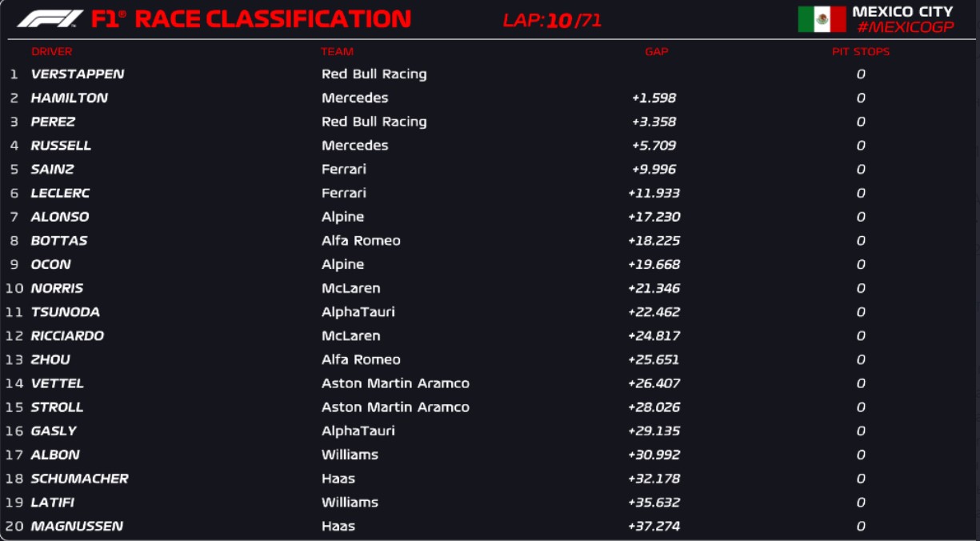Click the #MEXICOGP hashtag
The height and width of the screenshot is (541, 980).
pyautogui.click(x=905, y=27)
